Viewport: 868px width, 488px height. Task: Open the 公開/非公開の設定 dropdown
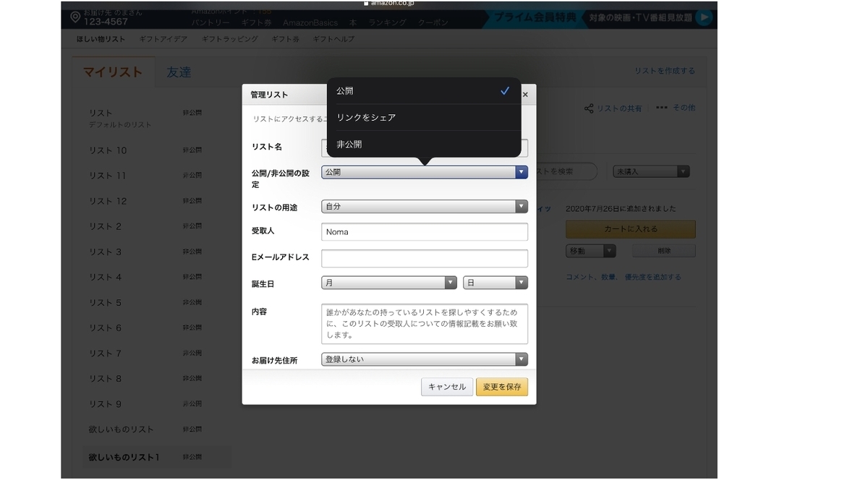tap(425, 172)
